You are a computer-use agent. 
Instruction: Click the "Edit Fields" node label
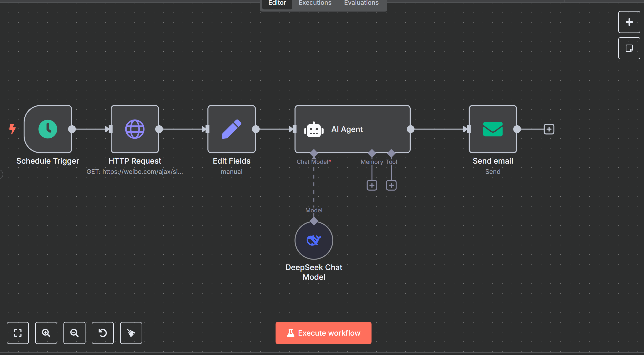pyautogui.click(x=232, y=161)
